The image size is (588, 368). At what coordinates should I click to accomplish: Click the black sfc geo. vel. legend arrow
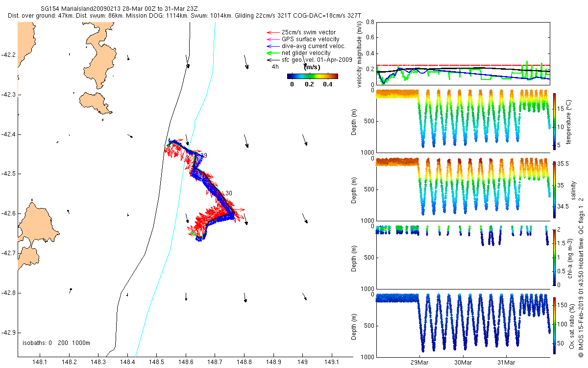(x=272, y=60)
